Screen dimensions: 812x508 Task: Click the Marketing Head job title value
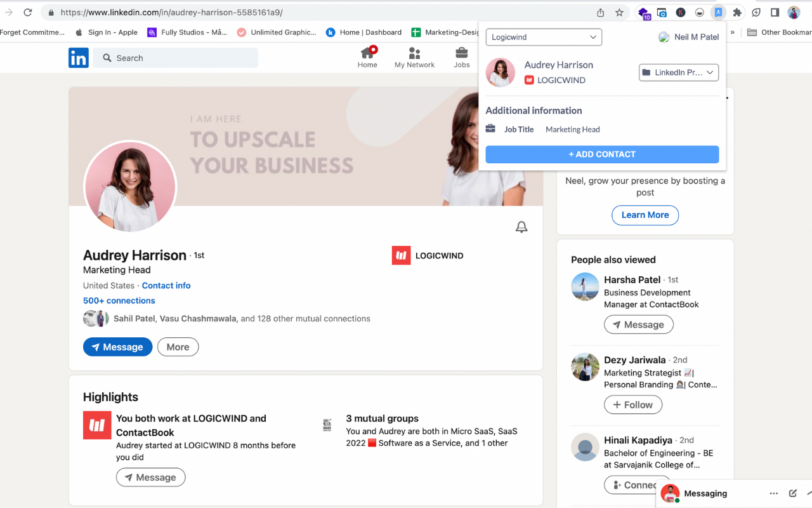tap(572, 130)
